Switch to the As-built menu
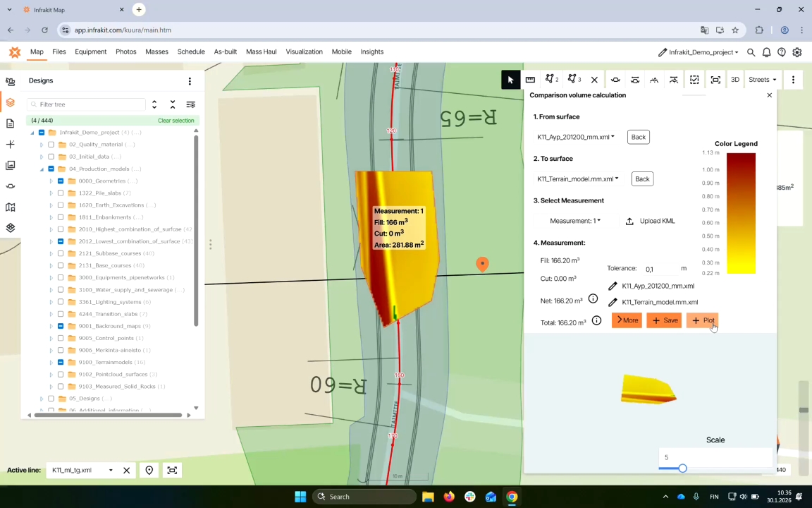This screenshot has width=812, height=508. [x=225, y=52]
